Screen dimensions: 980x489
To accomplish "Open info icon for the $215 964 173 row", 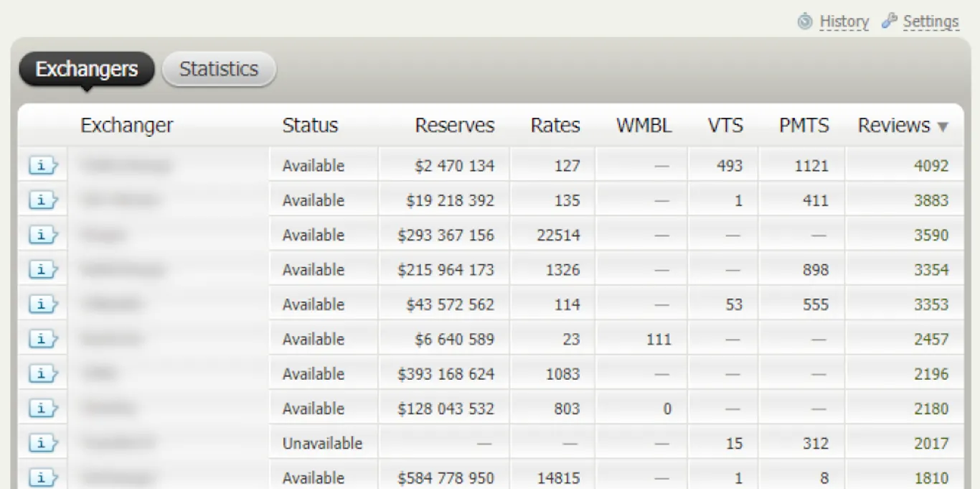I will point(43,270).
